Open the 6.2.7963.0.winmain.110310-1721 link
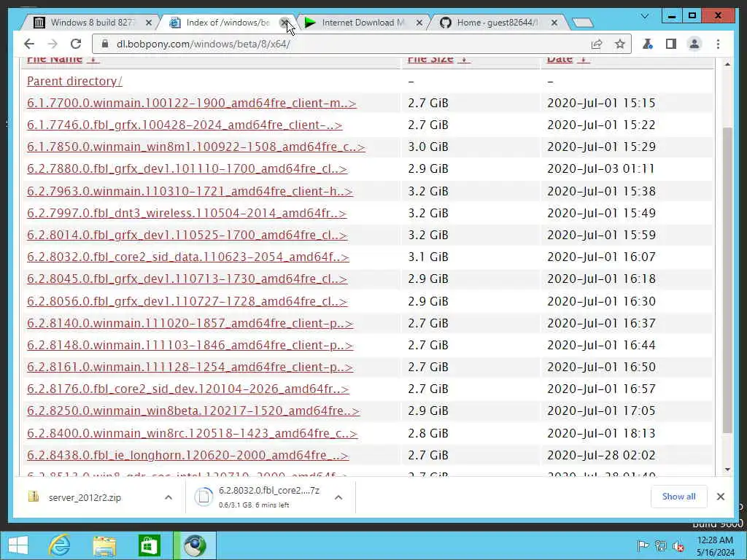Viewport: 747px width, 560px height. point(190,191)
